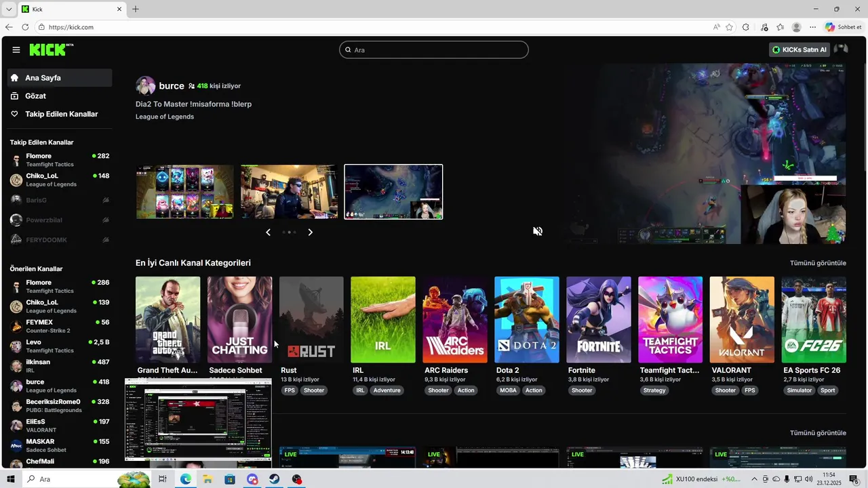Select highlighted League stream thumbnail
The width and height of the screenshot is (868, 488).
click(x=393, y=192)
